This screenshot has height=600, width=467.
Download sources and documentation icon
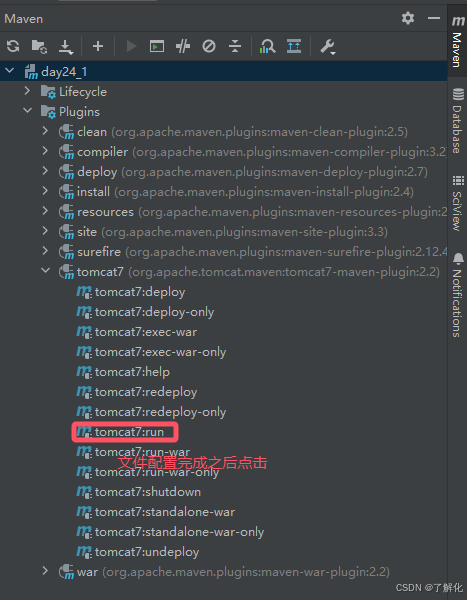click(x=66, y=47)
